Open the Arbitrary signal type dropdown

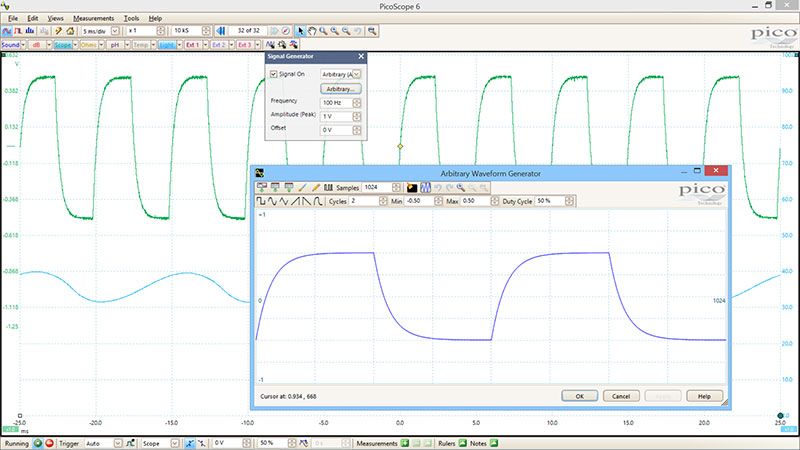pyautogui.click(x=358, y=74)
